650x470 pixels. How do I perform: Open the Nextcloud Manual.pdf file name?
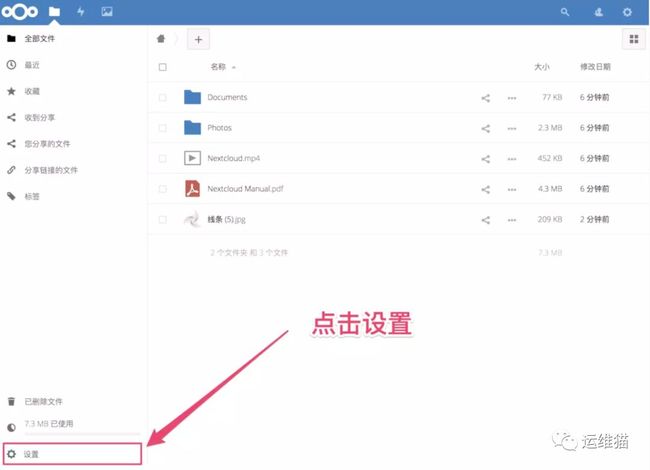pyautogui.click(x=245, y=189)
